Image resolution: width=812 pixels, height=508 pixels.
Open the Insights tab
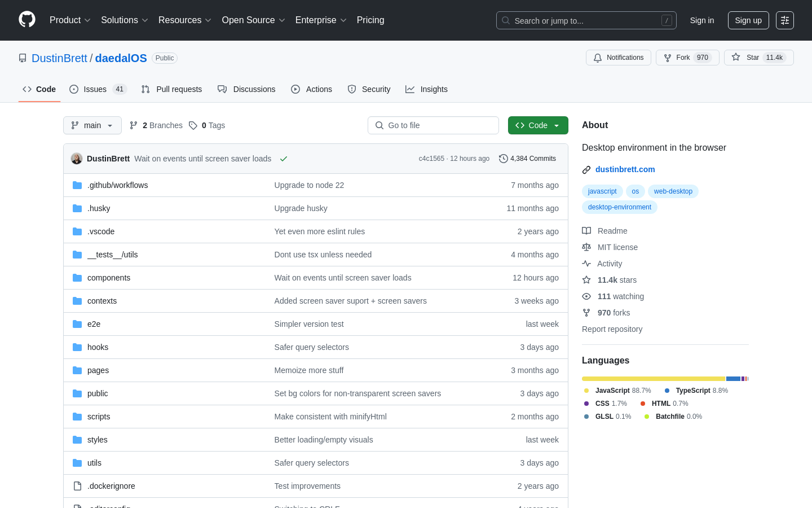click(x=426, y=89)
